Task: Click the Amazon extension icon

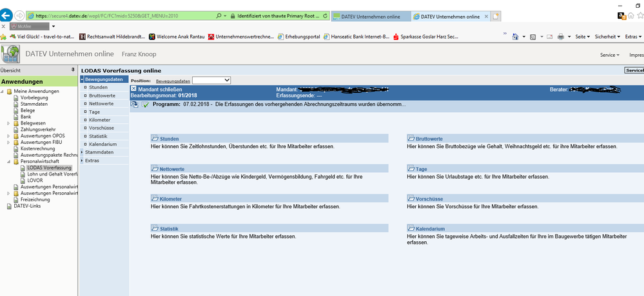Action: (622, 16)
